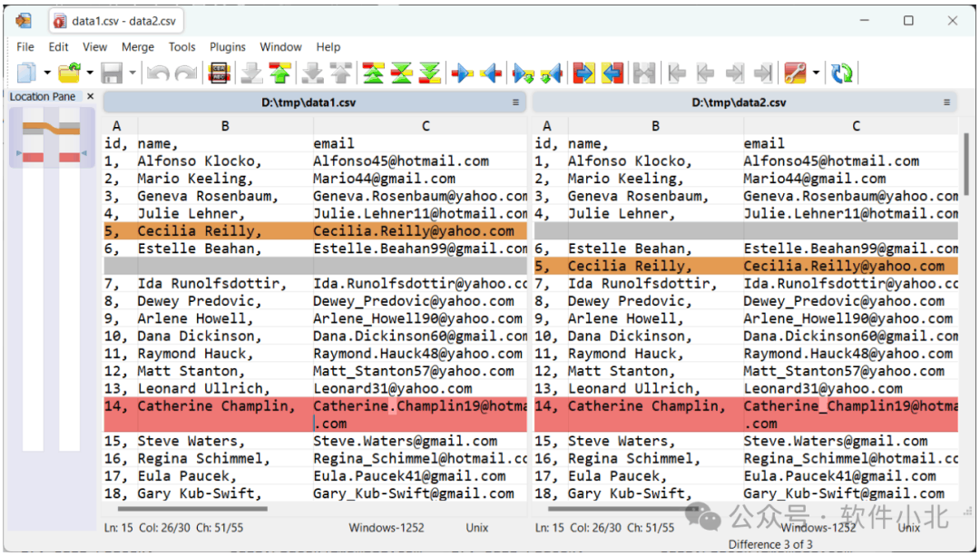980x556 pixels.
Task: Copy difference to right pane icon
Action: click(x=463, y=73)
